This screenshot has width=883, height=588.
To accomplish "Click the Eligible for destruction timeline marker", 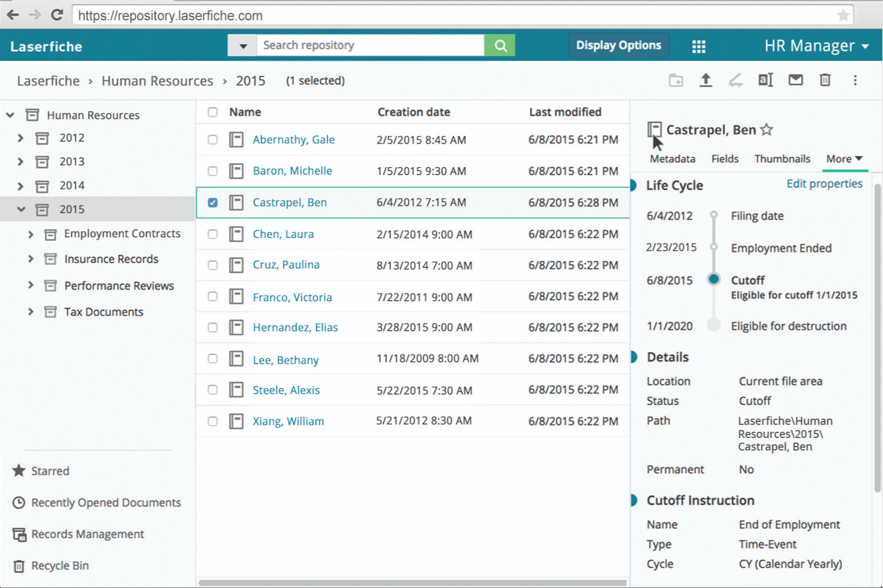I will (x=713, y=325).
